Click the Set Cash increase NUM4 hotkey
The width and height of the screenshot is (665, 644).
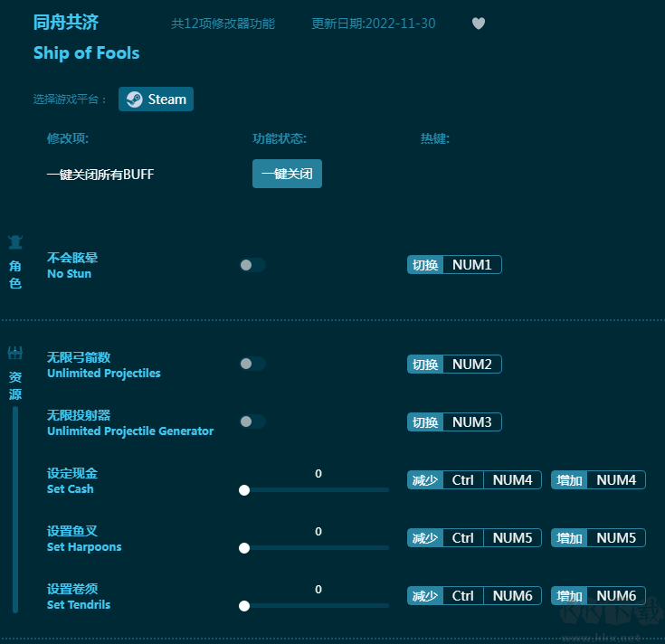pyautogui.click(x=615, y=480)
